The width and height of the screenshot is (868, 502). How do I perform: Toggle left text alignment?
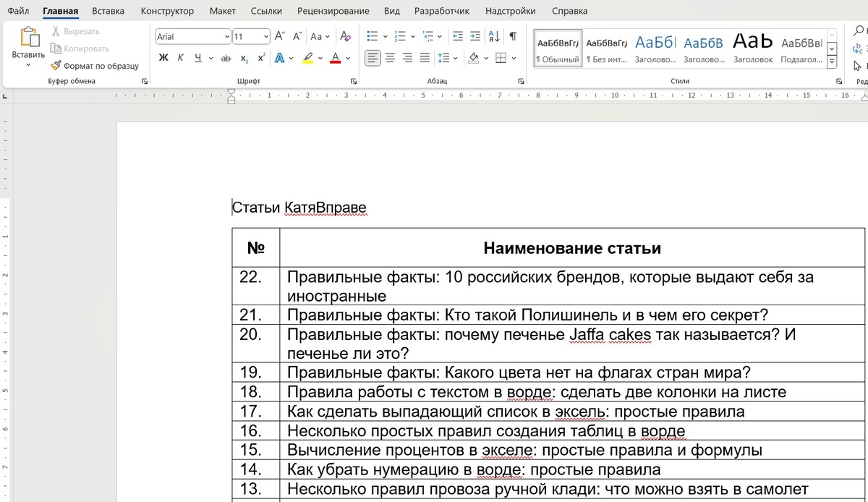pyautogui.click(x=373, y=58)
